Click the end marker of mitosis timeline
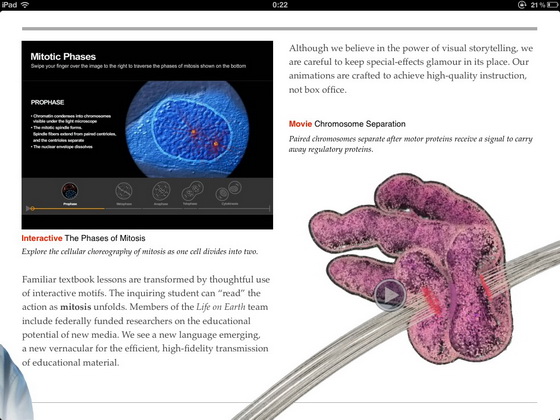Viewport: 560px width, 420px height. click(x=269, y=208)
